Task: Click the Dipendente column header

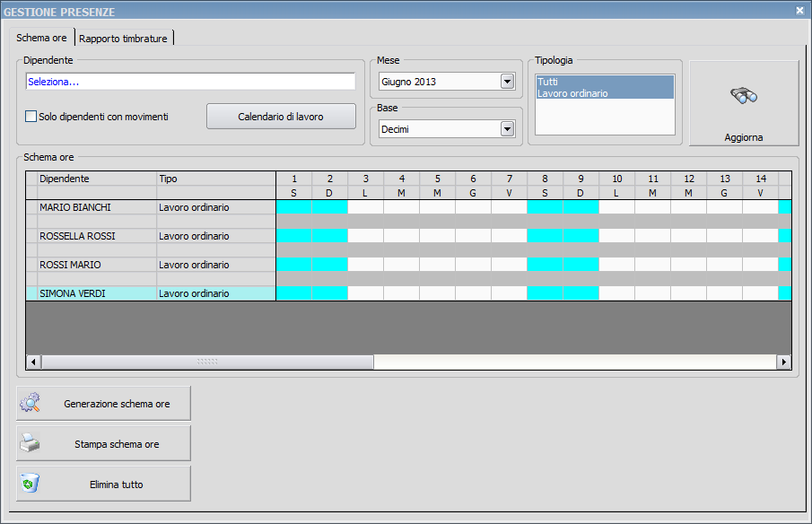Action: 97,179
